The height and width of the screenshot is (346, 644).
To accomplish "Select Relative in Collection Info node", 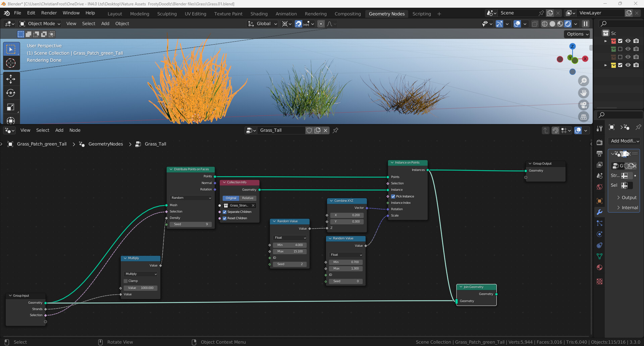I will pos(248,198).
